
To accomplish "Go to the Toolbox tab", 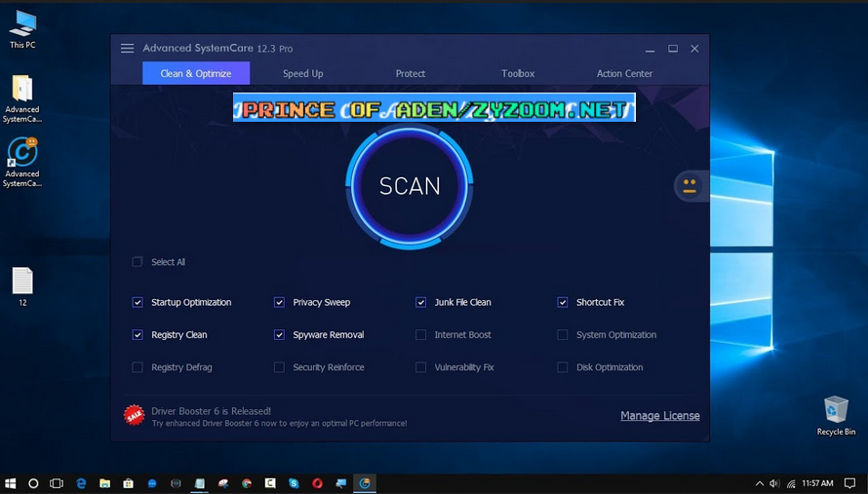I will pos(518,74).
